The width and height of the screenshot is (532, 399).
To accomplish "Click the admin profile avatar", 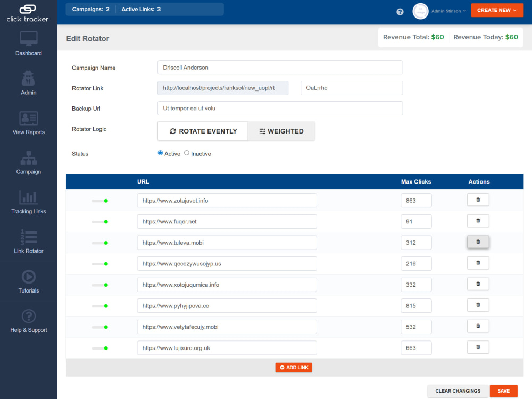I will click(x=420, y=11).
